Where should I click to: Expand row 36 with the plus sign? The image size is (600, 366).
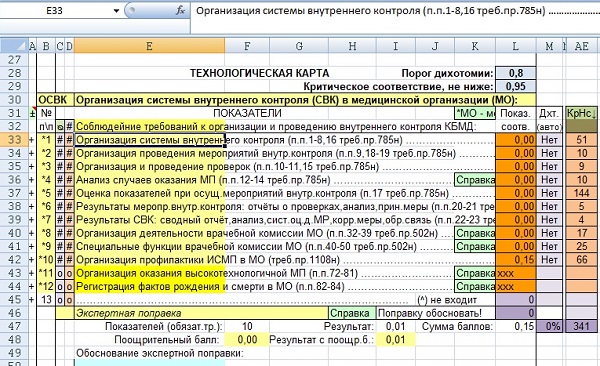32,180
